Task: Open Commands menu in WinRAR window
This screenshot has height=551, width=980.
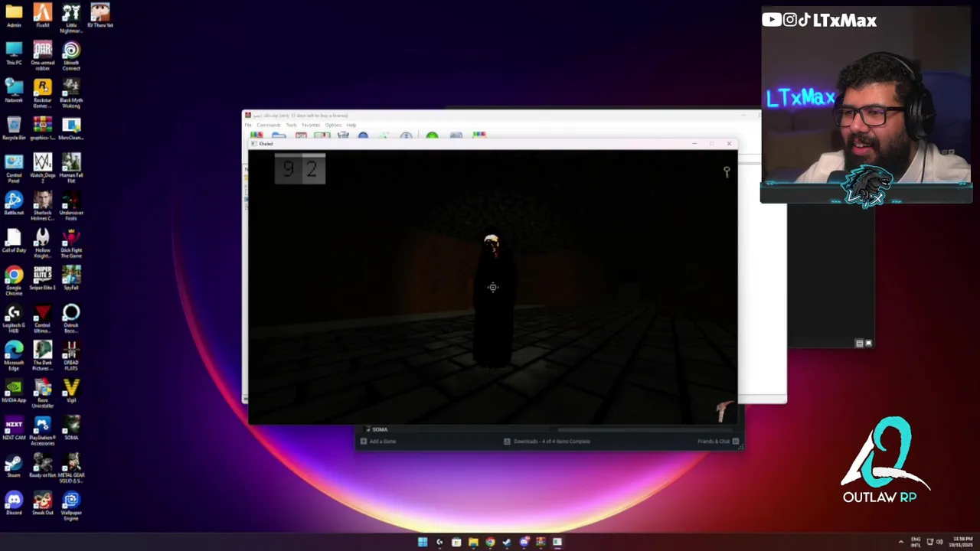Action: [x=269, y=125]
